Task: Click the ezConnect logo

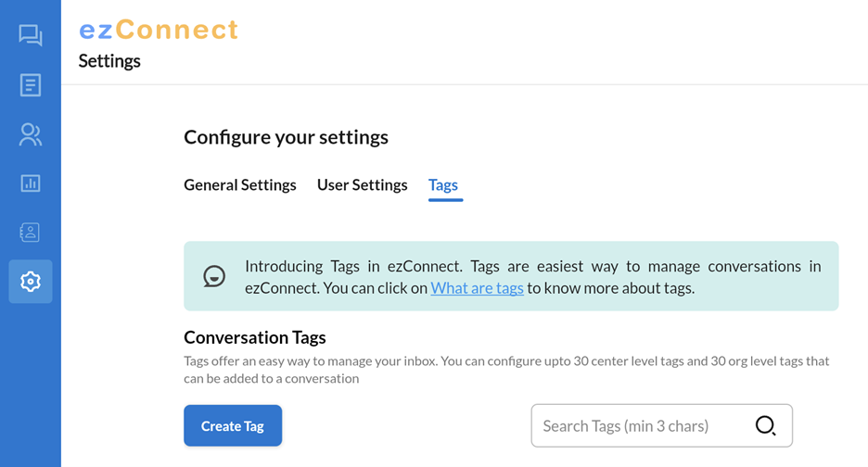Action: coord(159,30)
